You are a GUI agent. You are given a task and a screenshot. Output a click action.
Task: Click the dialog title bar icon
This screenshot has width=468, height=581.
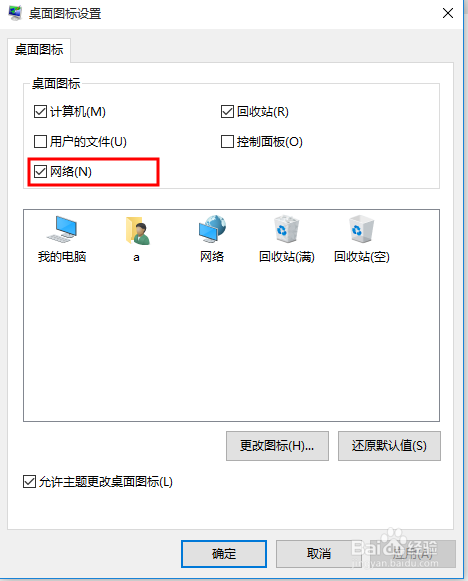[x=15, y=13]
